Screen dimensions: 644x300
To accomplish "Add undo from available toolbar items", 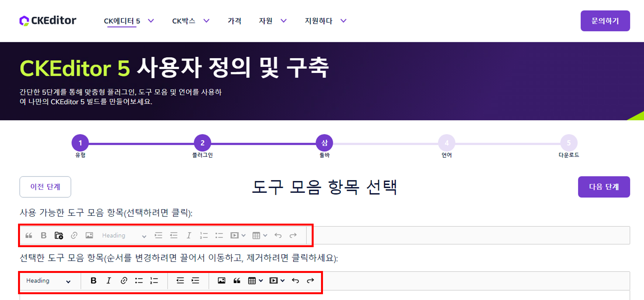I will (x=278, y=236).
